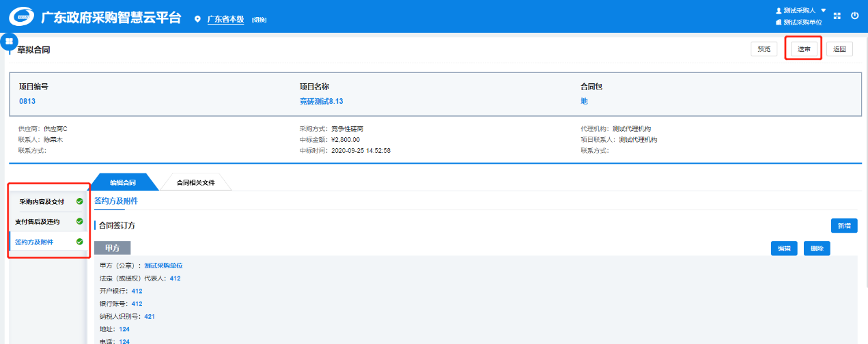Screen dimensions: 868x344
Task: Click the 测试采购单位 header text
Action: tap(802, 22)
